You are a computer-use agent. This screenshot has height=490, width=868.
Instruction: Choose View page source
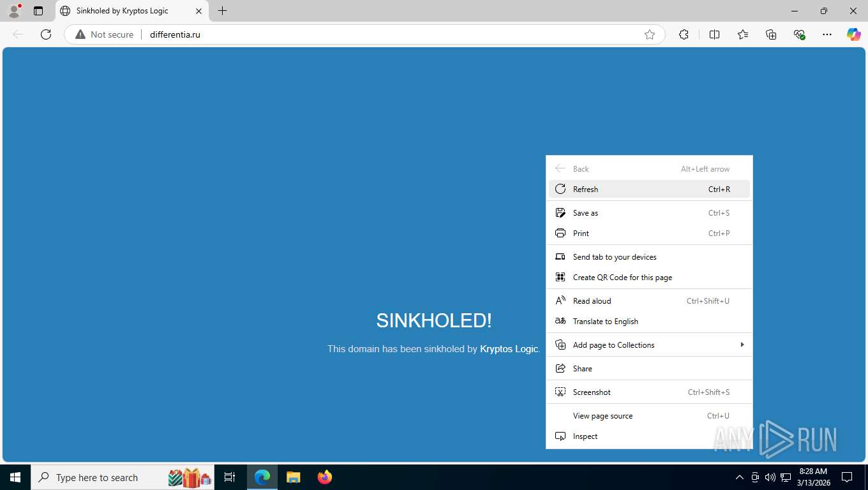click(x=649, y=415)
